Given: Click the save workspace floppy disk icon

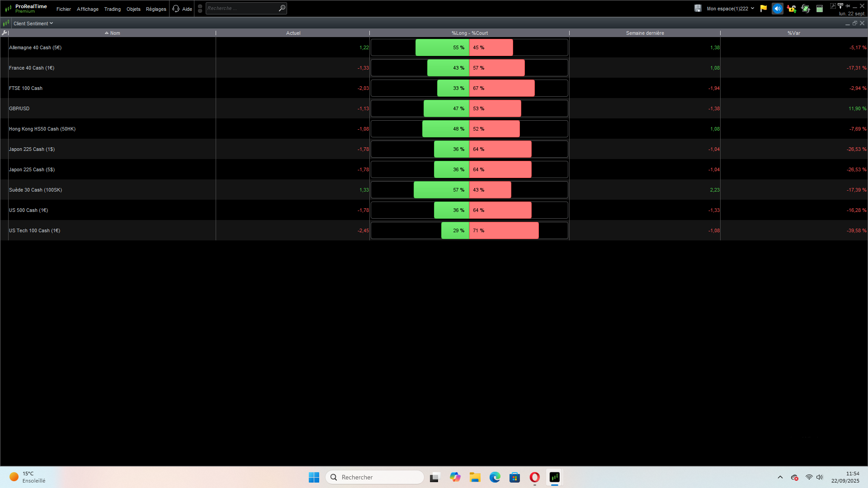Looking at the screenshot, I should click(698, 8).
